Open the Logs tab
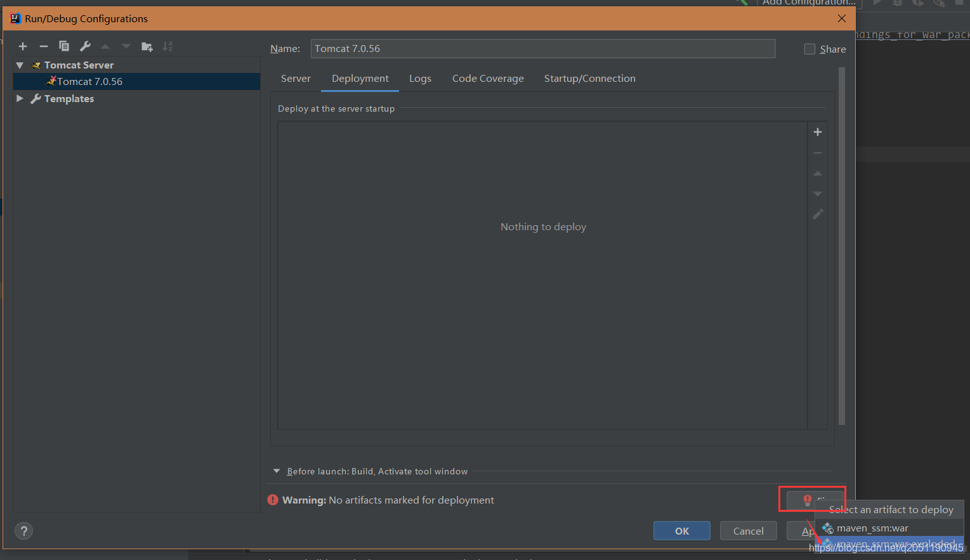This screenshot has height=560, width=970. 420,79
